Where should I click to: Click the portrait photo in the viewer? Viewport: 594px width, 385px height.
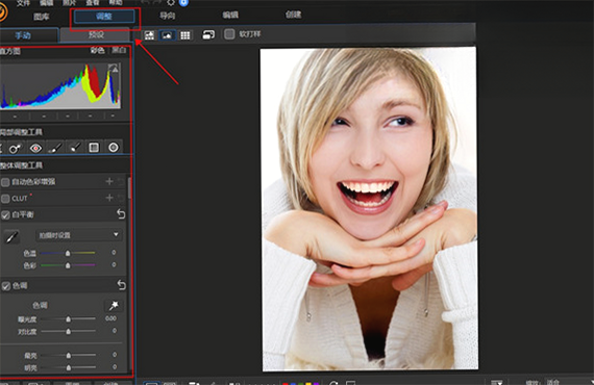pyautogui.click(x=369, y=208)
